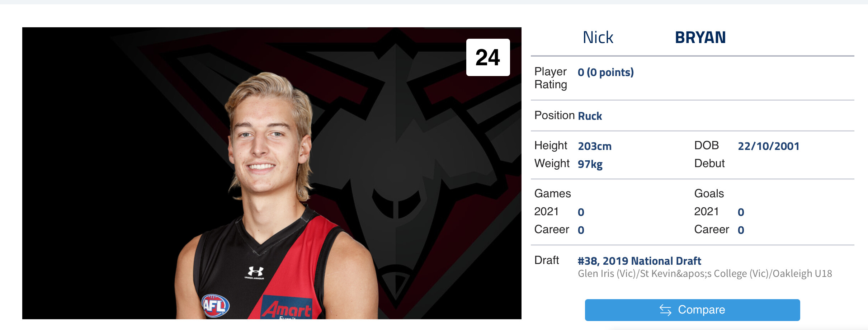Select the #38, 2019 National Draft text
This screenshot has height=330, width=868.
click(x=639, y=261)
